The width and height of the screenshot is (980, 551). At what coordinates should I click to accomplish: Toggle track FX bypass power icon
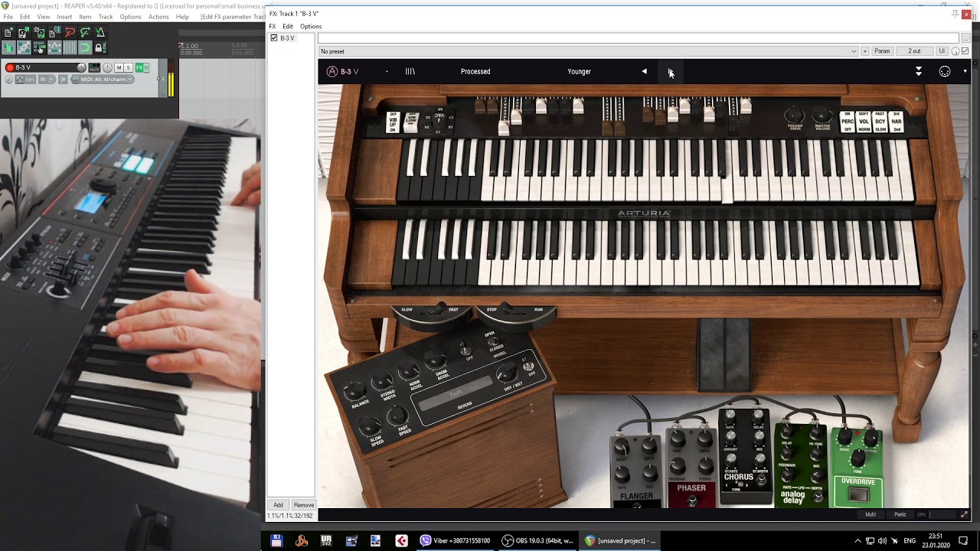[146, 67]
